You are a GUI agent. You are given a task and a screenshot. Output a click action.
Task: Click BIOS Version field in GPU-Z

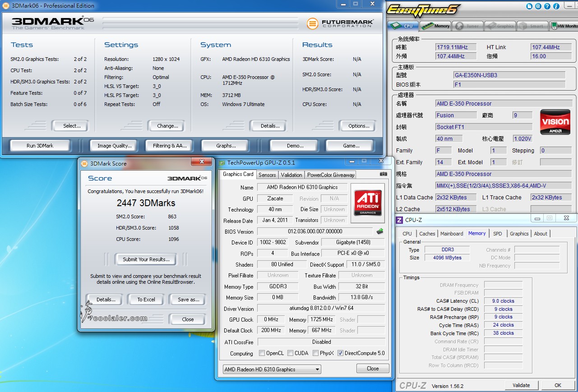tap(315, 231)
